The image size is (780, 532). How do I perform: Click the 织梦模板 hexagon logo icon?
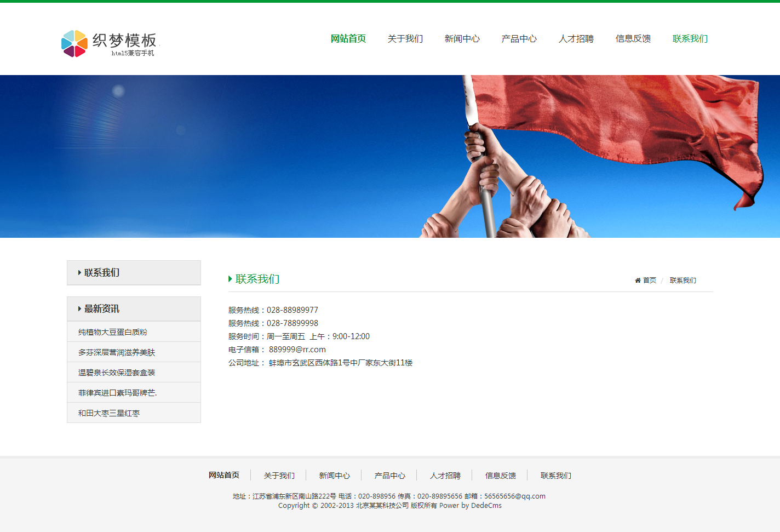[74, 44]
